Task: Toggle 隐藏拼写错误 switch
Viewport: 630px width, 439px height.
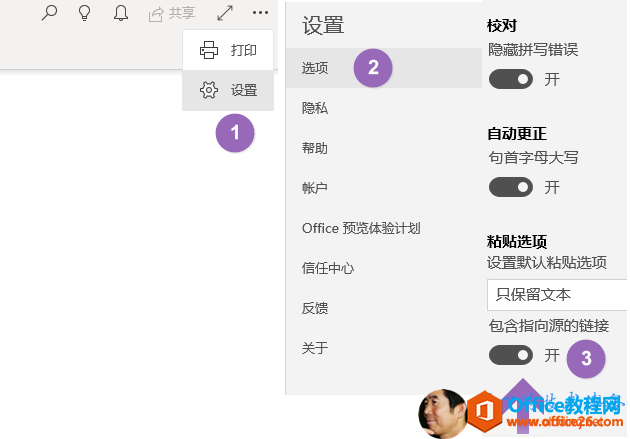Action: [x=511, y=79]
